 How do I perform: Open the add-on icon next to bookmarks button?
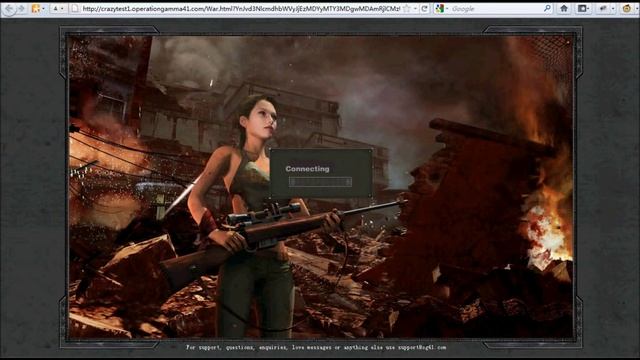(603, 9)
